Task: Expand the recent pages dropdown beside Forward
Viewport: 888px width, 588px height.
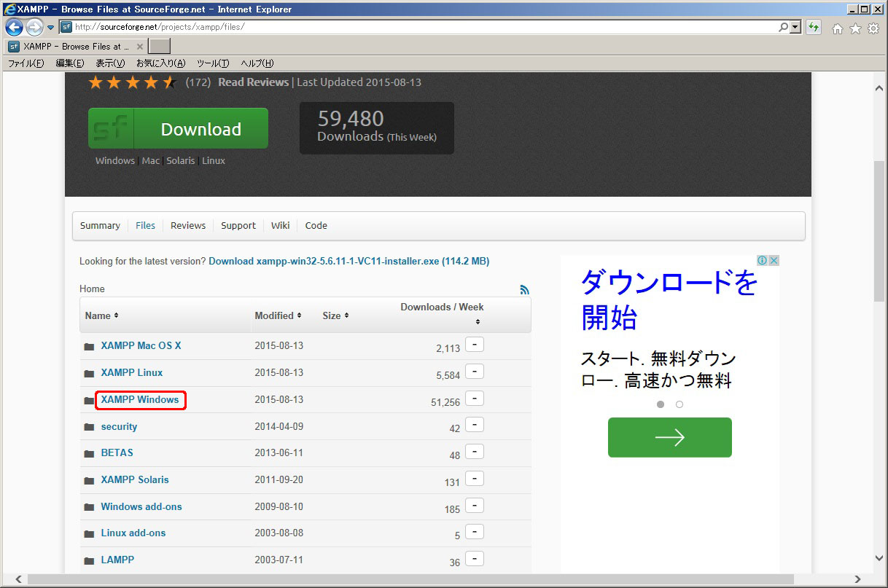Action: point(50,28)
